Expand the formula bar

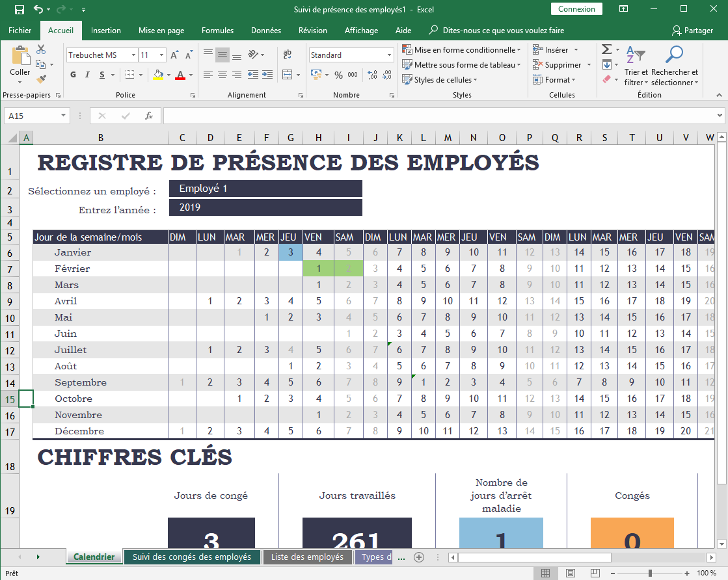720,116
